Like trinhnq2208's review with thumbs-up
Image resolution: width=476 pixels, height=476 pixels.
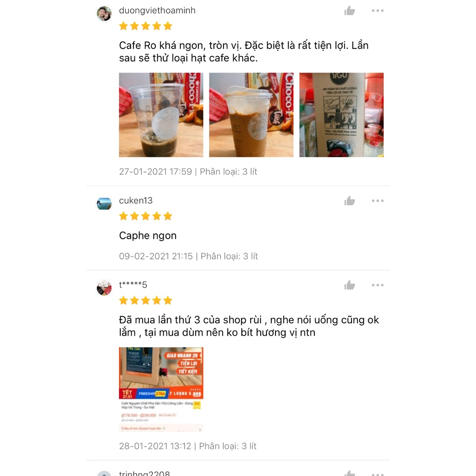[350, 473]
